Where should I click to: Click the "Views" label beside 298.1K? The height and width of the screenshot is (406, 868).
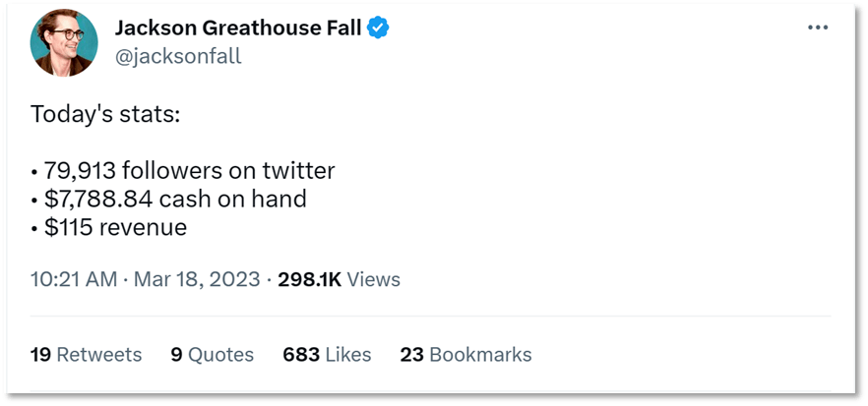point(374,280)
